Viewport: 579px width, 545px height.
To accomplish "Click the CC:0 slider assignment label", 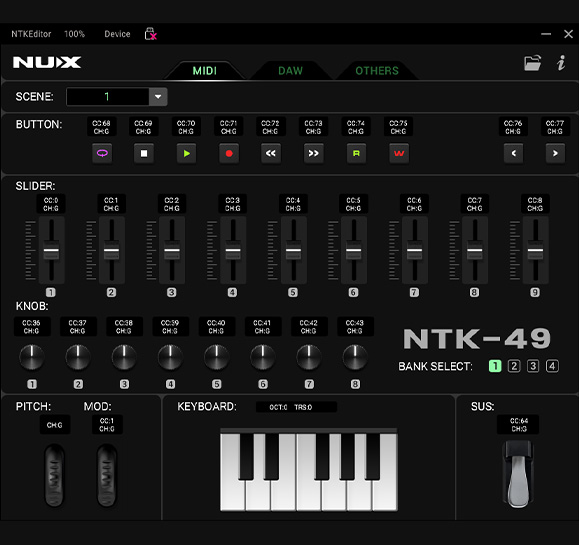I will (51, 204).
